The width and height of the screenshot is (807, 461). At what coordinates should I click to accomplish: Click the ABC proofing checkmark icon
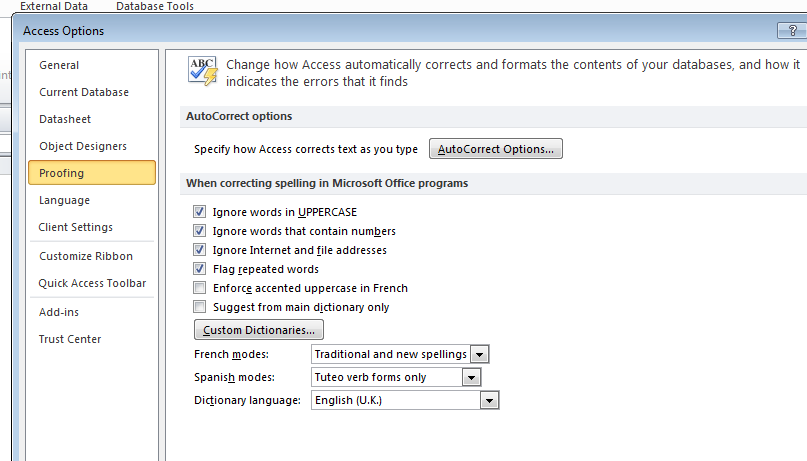point(203,71)
